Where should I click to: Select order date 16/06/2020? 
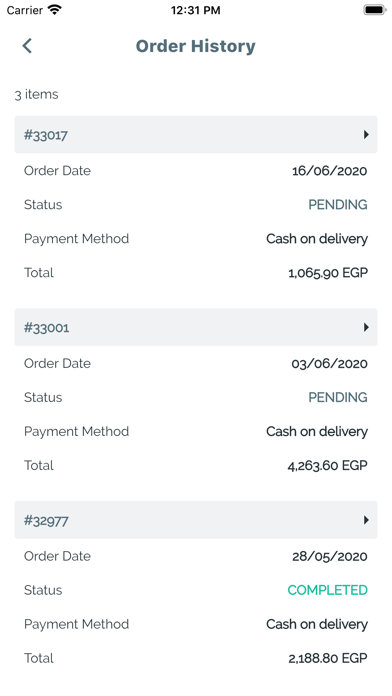click(329, 171)
